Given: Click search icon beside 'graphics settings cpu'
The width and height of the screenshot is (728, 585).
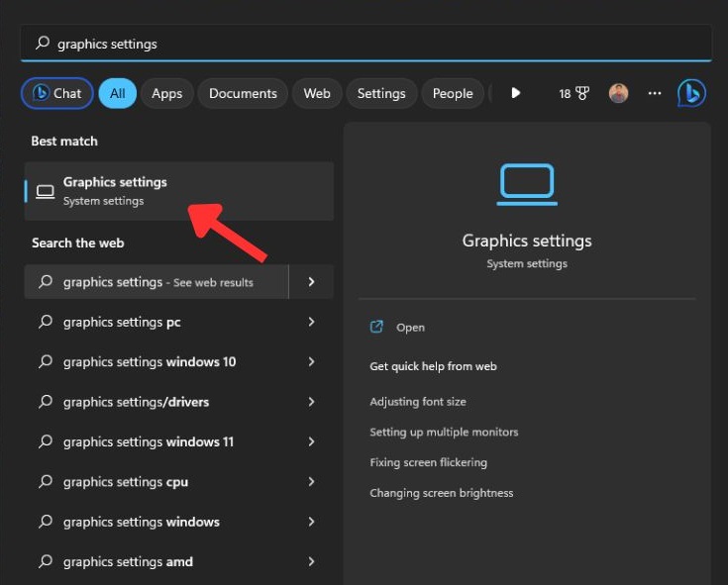Looking at the screenshot, I should [46, 481].
